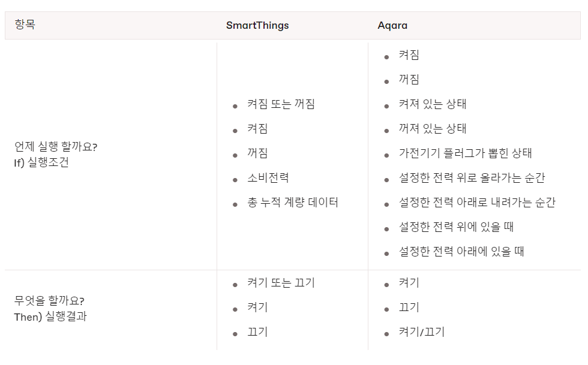Click 켜져 있는 상태 in Aqara list

click(433, 104)
